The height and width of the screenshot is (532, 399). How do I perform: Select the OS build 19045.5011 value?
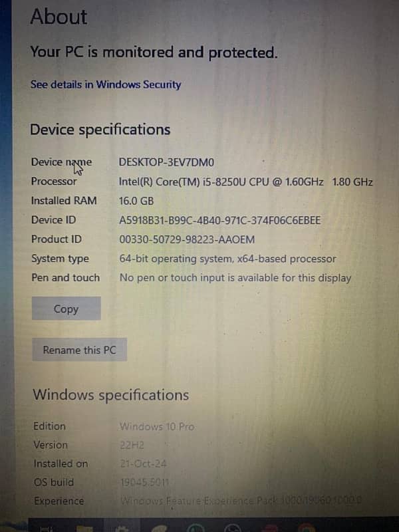[x=144, y=482]
